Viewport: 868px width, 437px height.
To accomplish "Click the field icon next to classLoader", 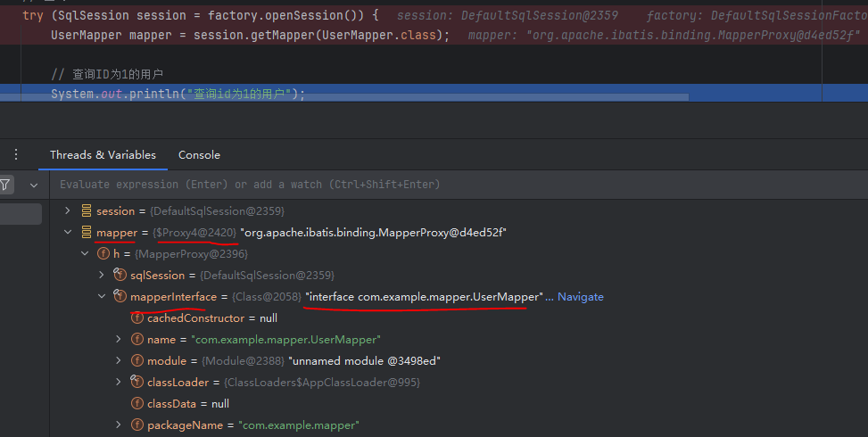I will tap(136, 381).
